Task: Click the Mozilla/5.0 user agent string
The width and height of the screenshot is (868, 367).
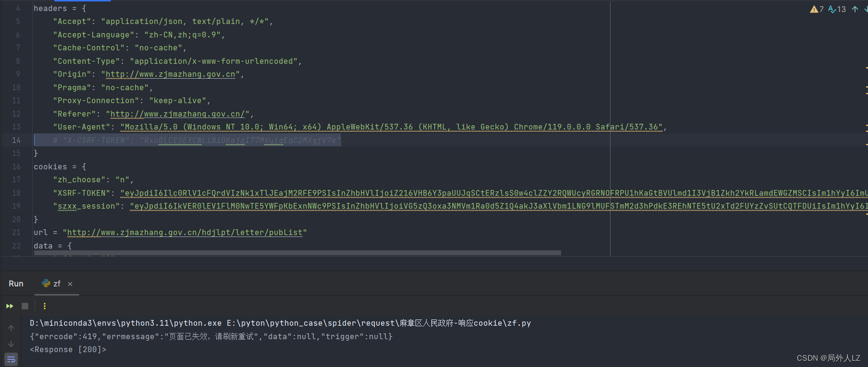Action: (391, 127)
